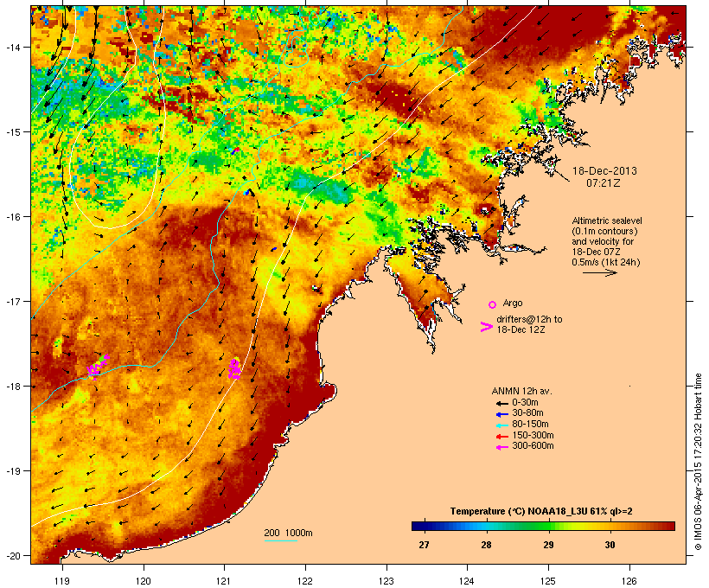The image size is (709, 588).
Task: Click the cyan 200m depth contour legend line
Action: point(281,540)
